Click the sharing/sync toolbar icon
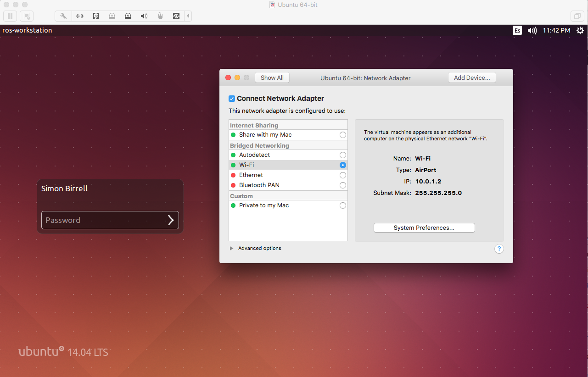Viewport: 588px width, 377px height. click(x=176, y=16)
